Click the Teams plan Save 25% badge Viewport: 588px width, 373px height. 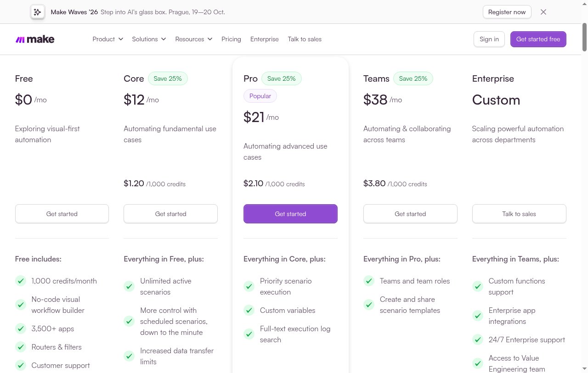coord(413,78)
